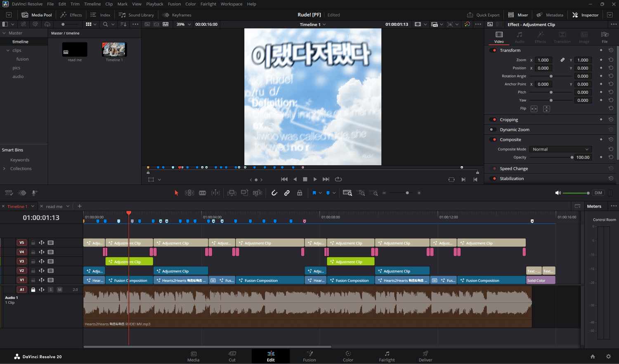
Task: Collapse the clips bin folder
Action: pos(8,50)
